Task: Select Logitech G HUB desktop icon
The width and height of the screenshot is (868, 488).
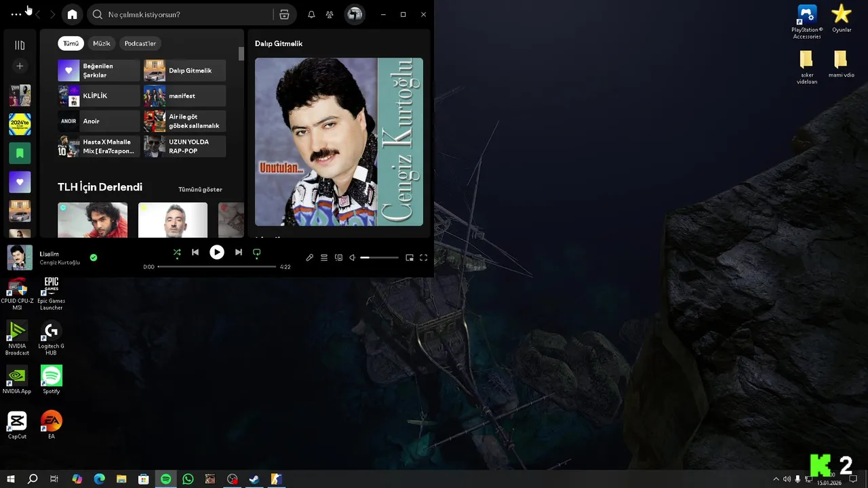Action: (x=51, y=338)
